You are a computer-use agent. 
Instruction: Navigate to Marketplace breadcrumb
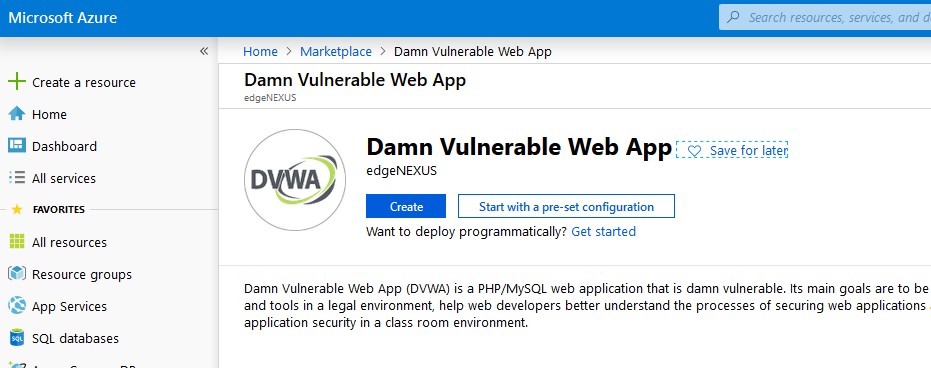(x=335, y=52)
